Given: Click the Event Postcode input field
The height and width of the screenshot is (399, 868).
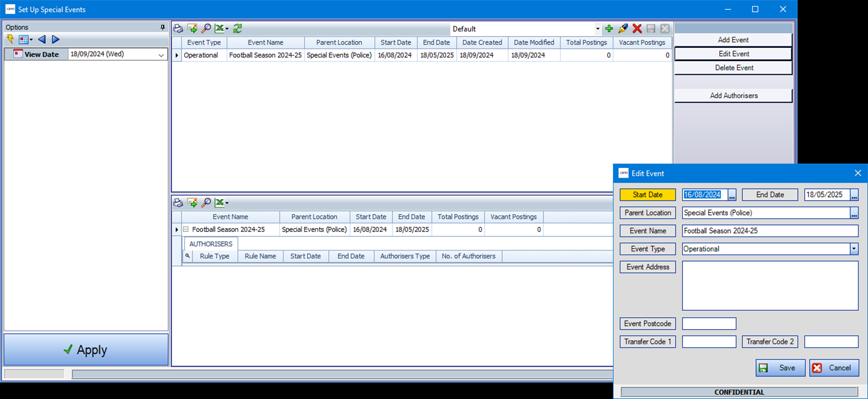Looking at the screenshot, I should click(x=709, y=324).
